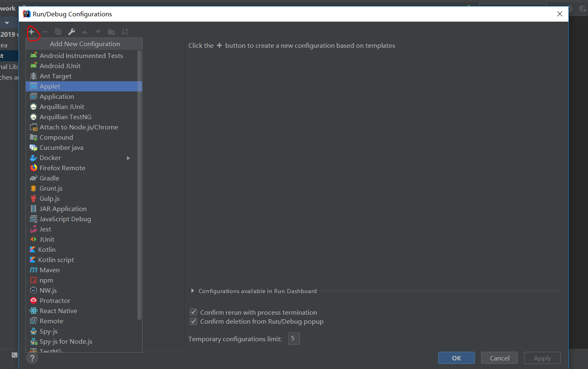
Task: Click the Kotlin logo icon
Action: [33, 249]
